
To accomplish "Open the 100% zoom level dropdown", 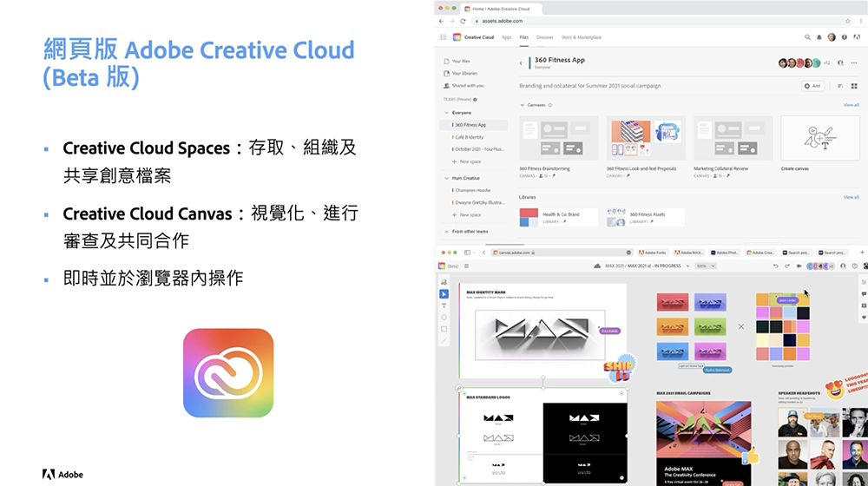I will (x=706, y=266).
